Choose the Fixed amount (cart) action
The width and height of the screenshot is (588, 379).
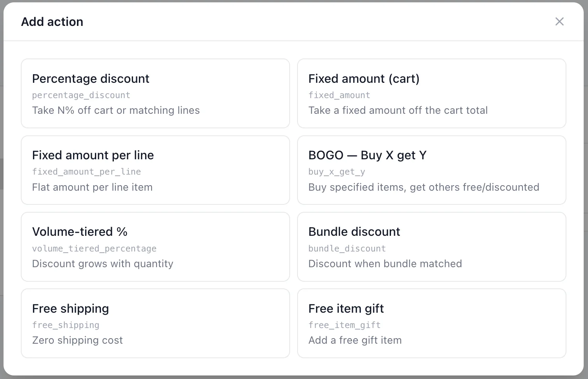pos(431,93)
